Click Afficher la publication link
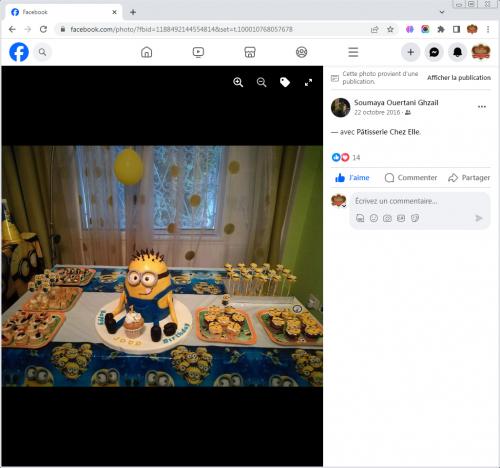The width and height of the screenshot is (500, 468). coord(459,78)
